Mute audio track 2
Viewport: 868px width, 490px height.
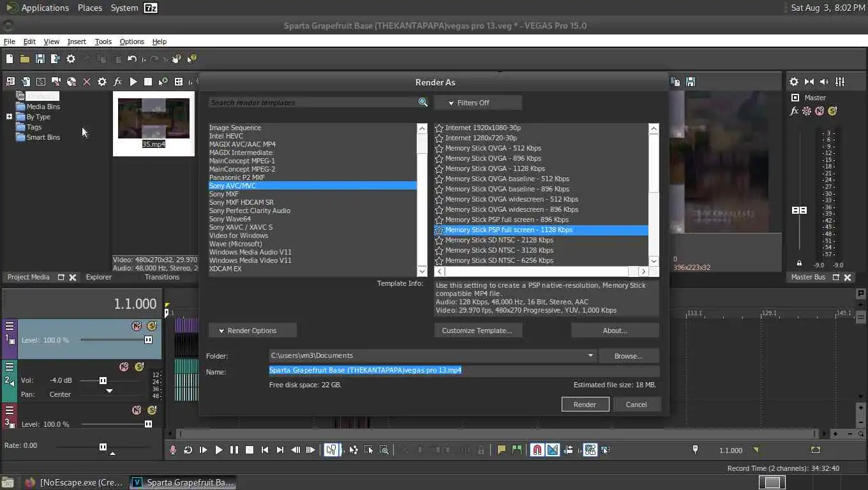(124, 367)
